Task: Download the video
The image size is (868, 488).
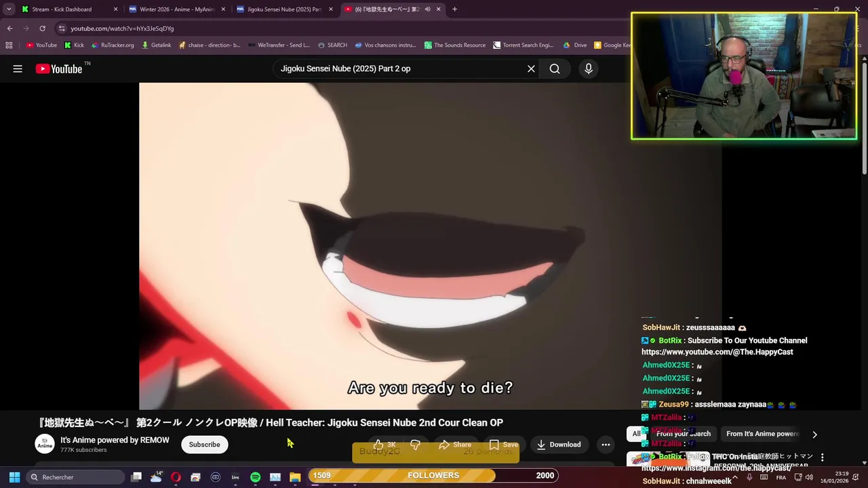Action: [x=559, y=445]
